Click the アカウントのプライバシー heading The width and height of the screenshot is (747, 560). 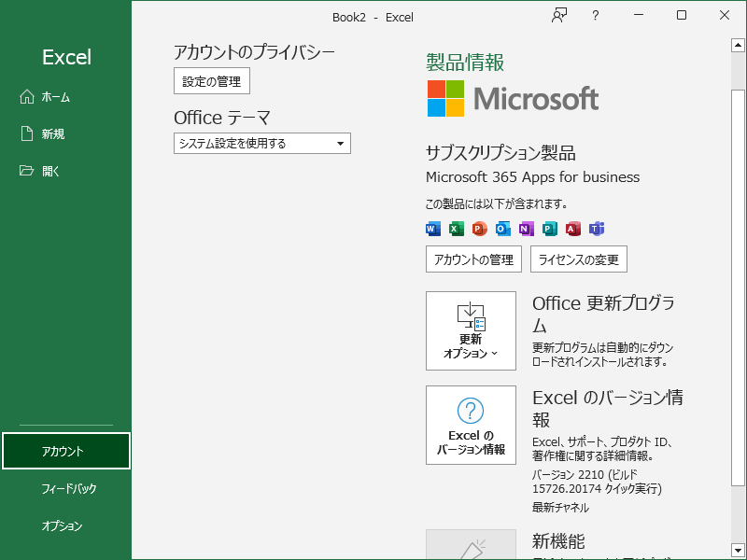[254, 52]
